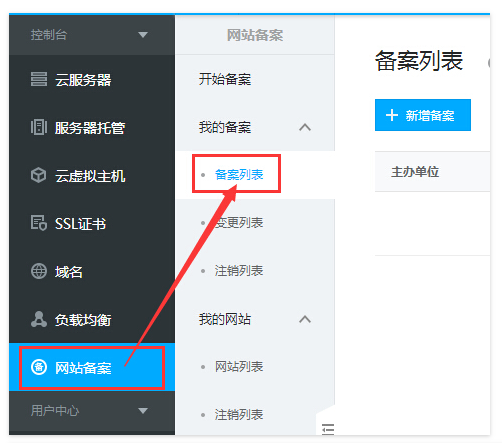Image resolution: width=502 pixels, height=443 pixels.
Task: Click the 域名 globe icon
Action: (39, 271)
